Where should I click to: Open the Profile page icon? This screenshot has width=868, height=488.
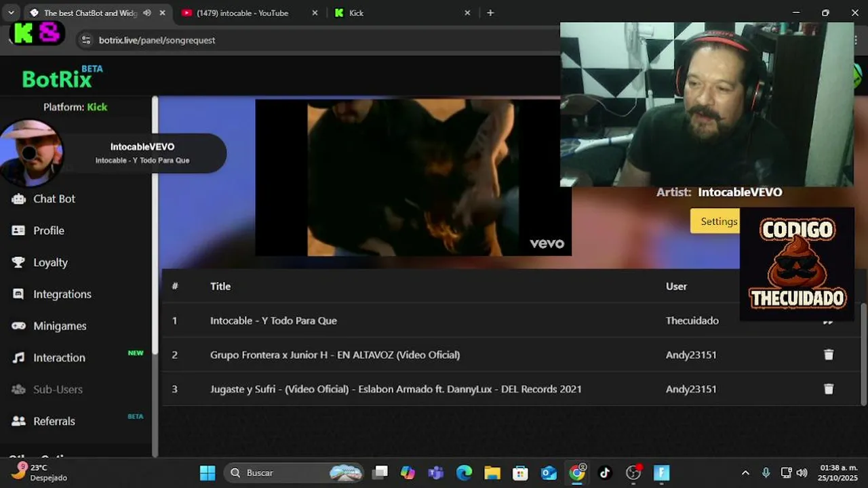click(18, 230)
